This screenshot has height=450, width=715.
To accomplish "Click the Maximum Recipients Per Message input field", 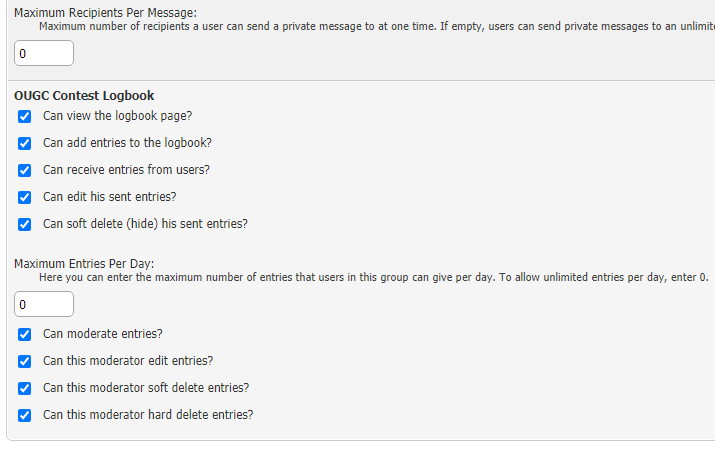I will [44, 53].
